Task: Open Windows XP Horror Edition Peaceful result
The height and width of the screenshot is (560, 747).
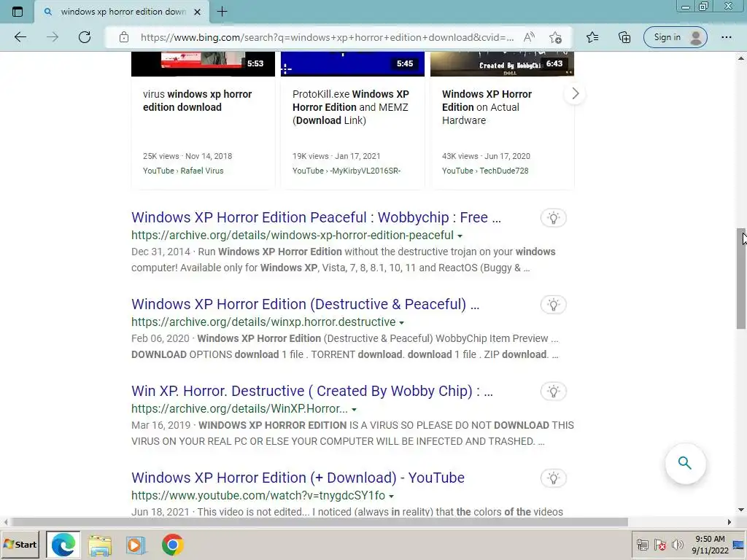Action: pos(317,217)
